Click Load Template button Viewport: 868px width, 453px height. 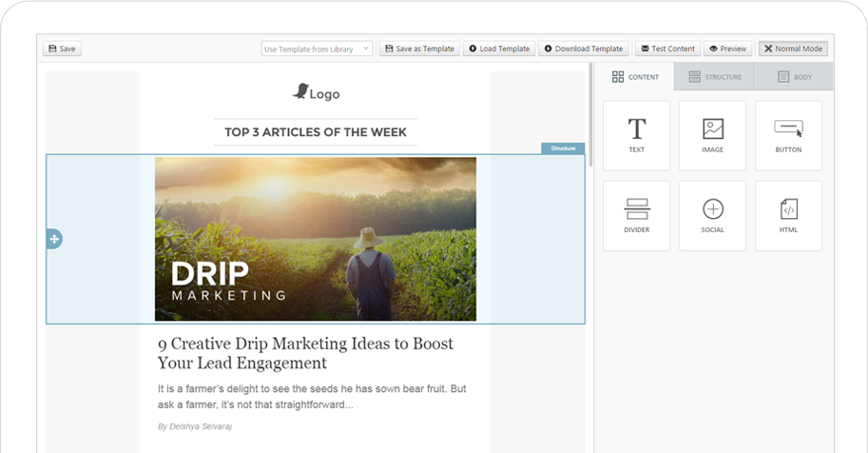(499, 49)
